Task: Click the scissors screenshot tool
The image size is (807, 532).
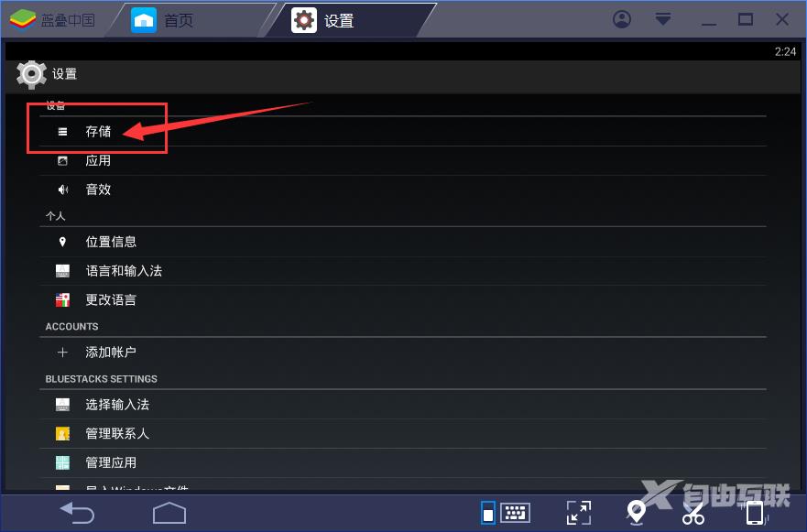Action: click(693, 513)
